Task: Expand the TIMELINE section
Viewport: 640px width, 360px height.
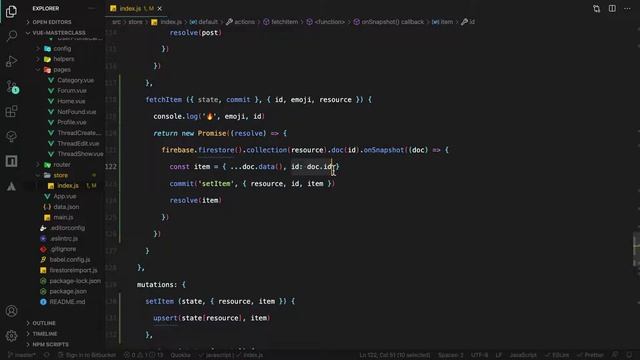Action: [45, 334]
